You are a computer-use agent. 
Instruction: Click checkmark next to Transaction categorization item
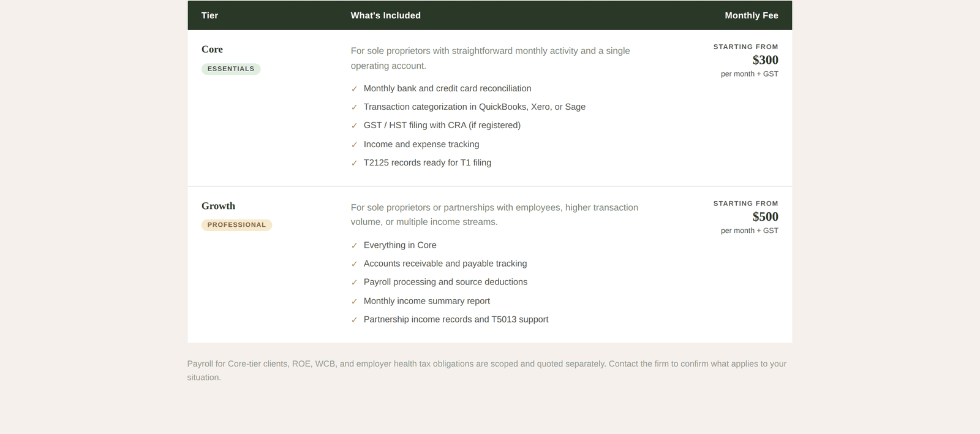tap(354, 107)
